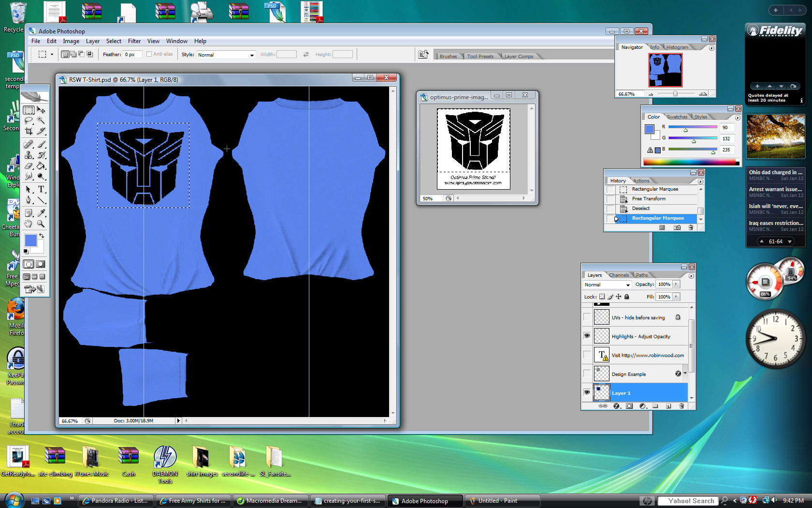
Task: Open the Filter menu
Action: coord(134,41)
